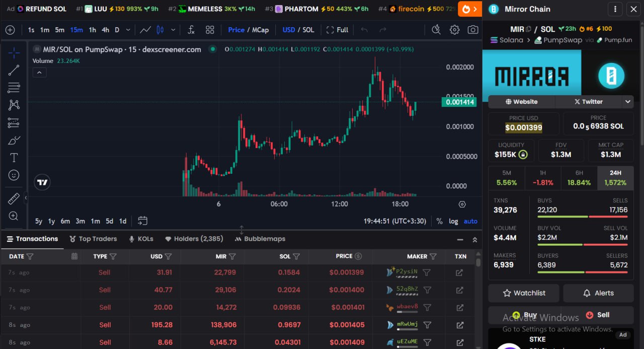Open the TYPE column filter
The height and width of the screenshot is (349, 644).
[113, 256]
